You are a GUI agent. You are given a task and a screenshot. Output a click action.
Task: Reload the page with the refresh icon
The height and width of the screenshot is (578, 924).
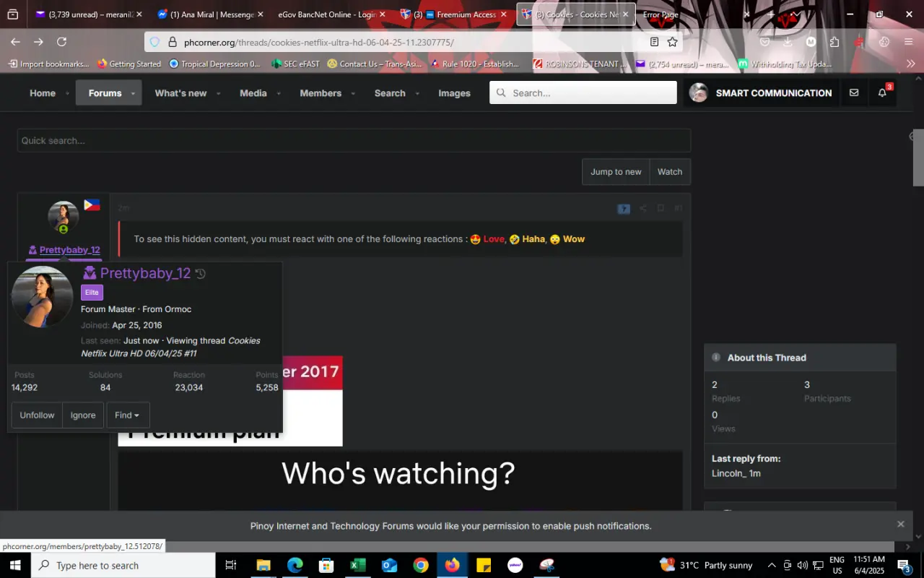[x=62, y=42]
